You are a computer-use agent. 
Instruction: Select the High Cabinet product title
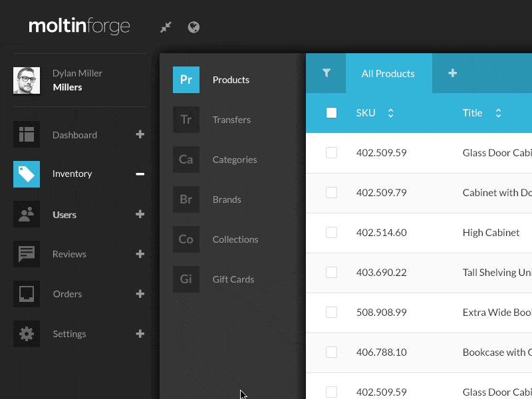point(491,232)
